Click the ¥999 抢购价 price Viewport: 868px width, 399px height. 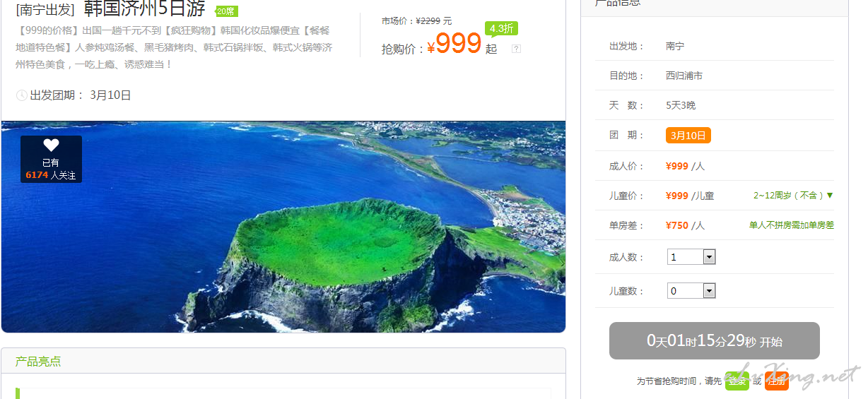[454, 44]
